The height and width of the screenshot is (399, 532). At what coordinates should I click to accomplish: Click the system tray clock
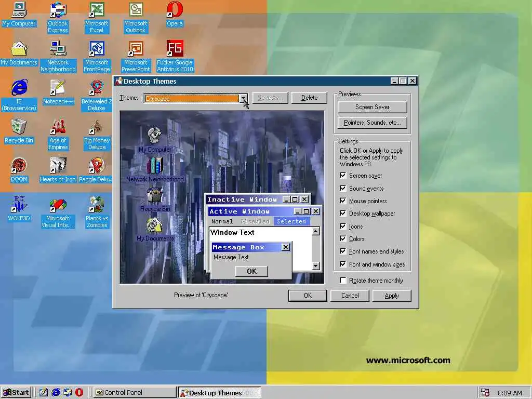(x=510, y=393)
